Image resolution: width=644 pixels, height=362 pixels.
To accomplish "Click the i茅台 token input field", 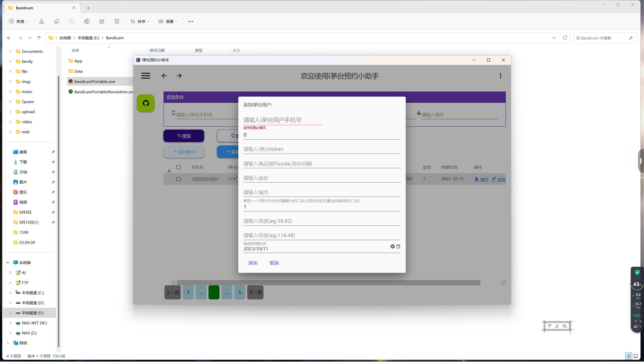I will 322,149.
